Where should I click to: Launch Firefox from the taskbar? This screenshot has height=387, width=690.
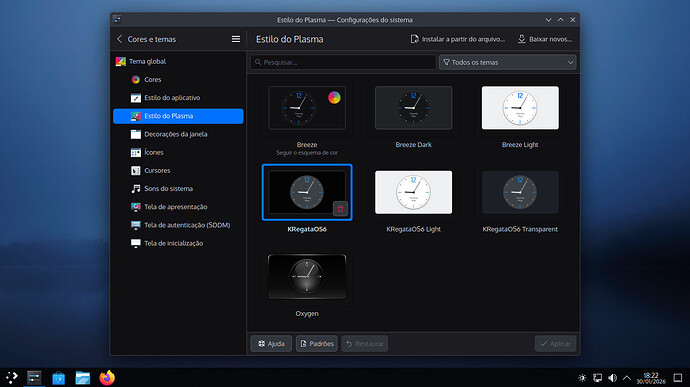107,378
